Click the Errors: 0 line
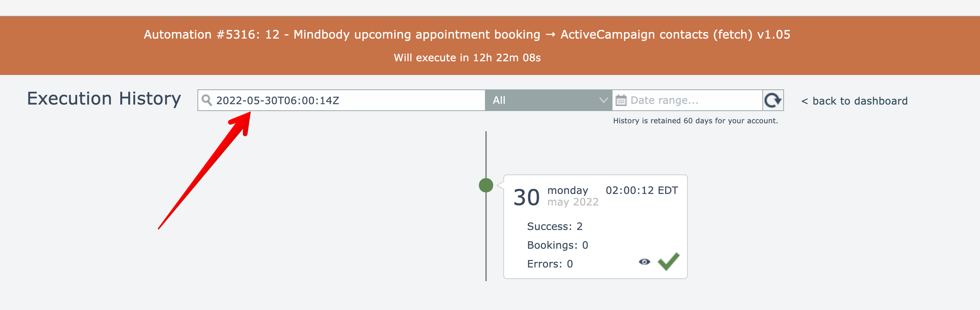The height and width of the screenshot is (310, 980). click(x=550, y=264)
